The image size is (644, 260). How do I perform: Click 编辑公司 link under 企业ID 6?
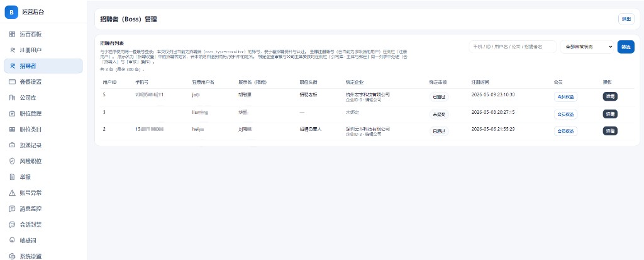(373, 100)
